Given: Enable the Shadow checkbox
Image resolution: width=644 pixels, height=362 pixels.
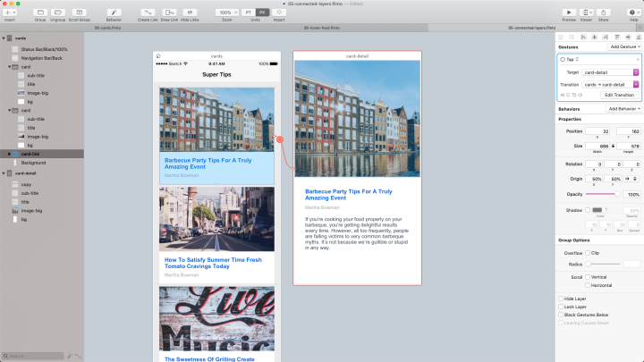Looking at the screenshot, I should (x=588, y=210).
